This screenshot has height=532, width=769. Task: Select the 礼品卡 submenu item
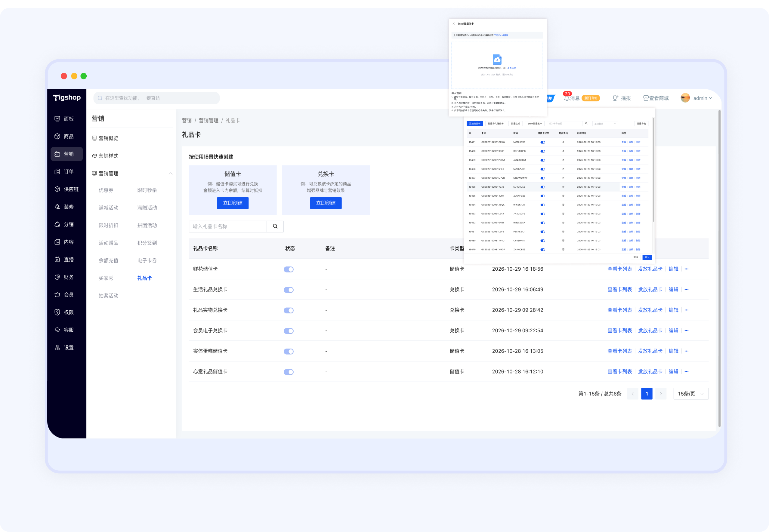144,278
